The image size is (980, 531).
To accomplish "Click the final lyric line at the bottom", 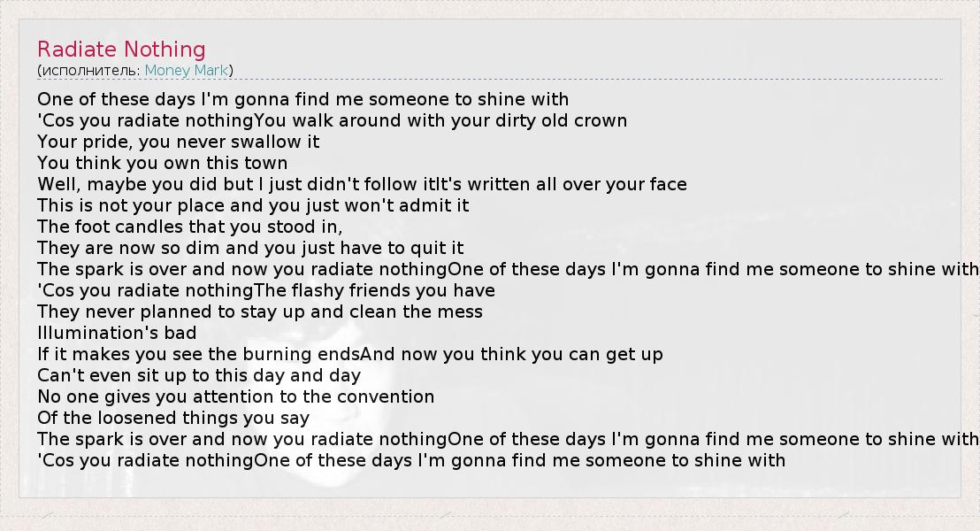I will click(410, 460).
